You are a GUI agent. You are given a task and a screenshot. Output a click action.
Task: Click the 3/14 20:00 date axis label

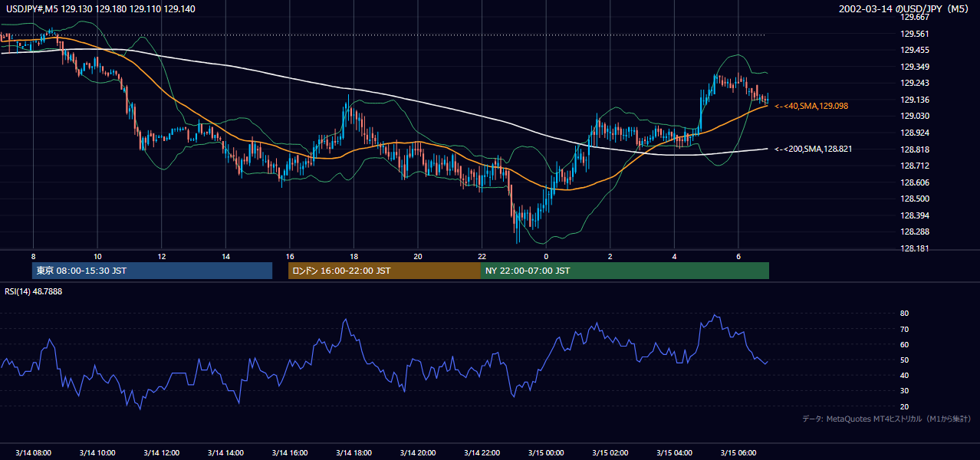click(417, 453)
